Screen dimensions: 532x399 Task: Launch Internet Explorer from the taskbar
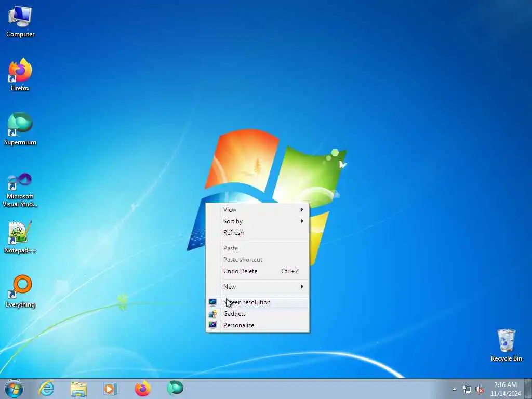[46, 389]
